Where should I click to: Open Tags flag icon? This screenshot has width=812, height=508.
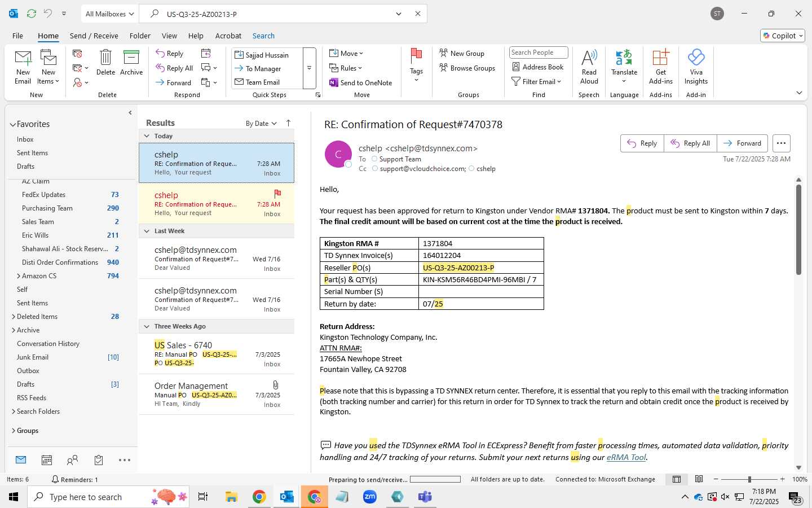click(417, 65)
